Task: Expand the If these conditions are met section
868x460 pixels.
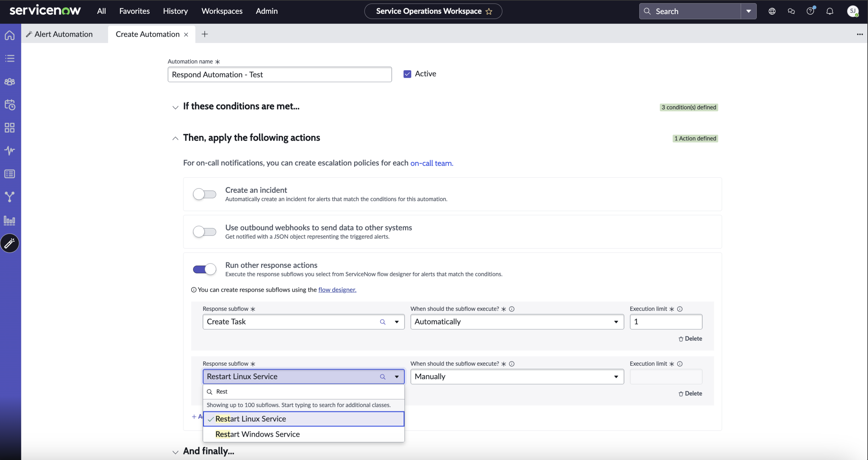Action: (x=175, y=107)
